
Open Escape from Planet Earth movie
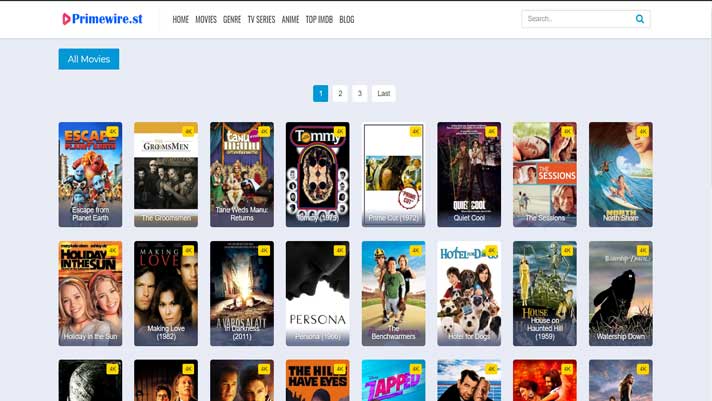pyautogui.click(x=90, y=174)
